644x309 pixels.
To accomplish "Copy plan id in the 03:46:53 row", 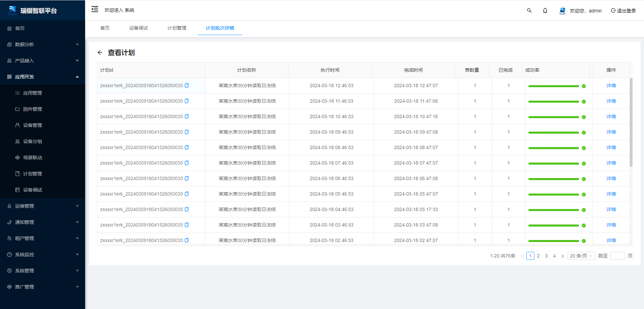I will pos(187,225).
